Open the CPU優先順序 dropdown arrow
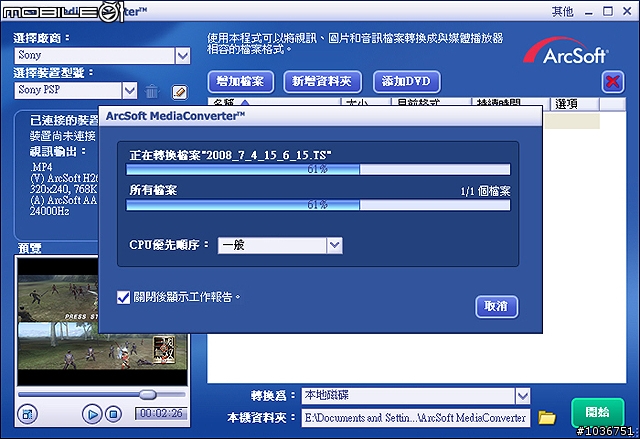The image size is (640, 439). coord(334,245)
